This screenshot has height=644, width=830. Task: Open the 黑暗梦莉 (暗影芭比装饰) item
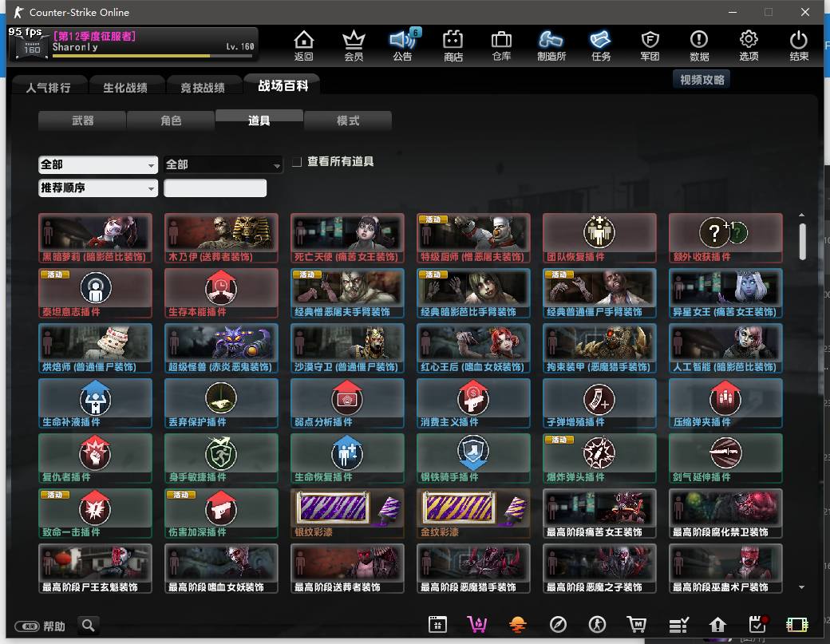point(95,238)
